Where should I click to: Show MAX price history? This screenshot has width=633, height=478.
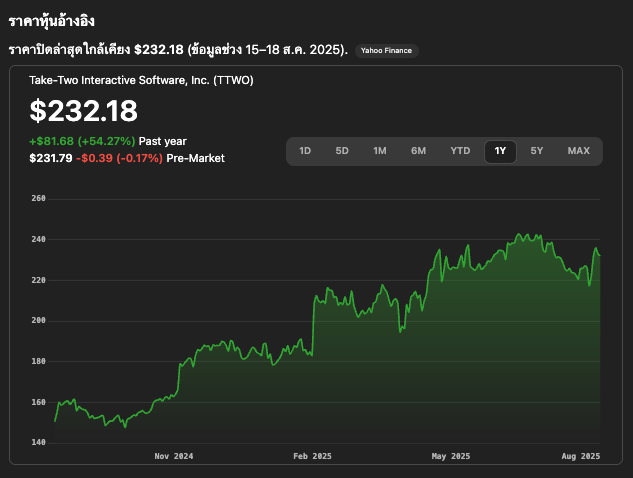579,151
